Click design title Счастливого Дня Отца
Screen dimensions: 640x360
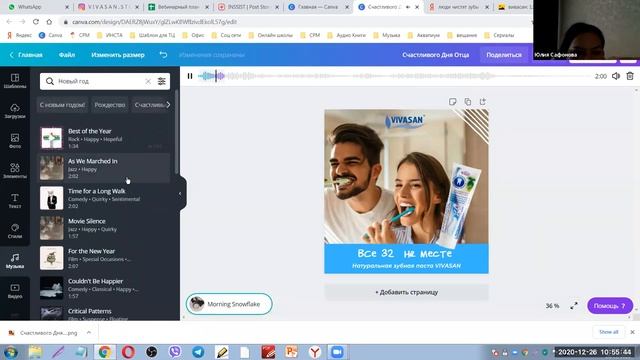[x=436, y=55]
